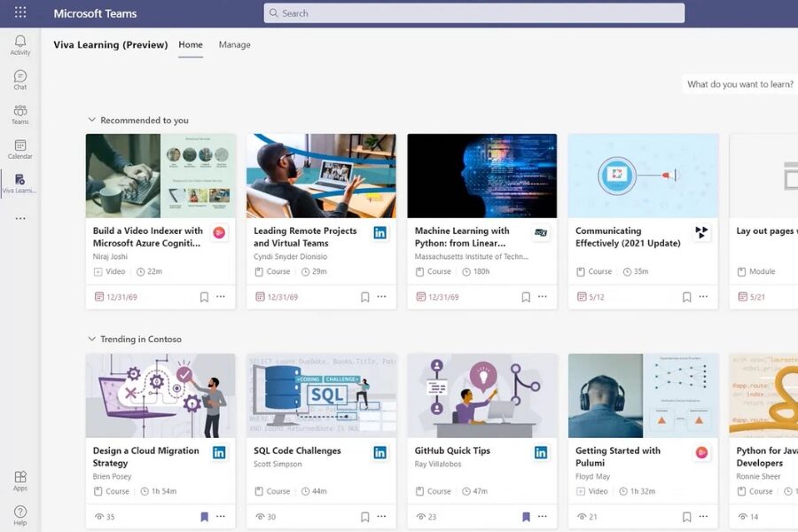The height and width of the screenshot is (532, 798).
Task: Collapse the Recommended to you section
Action: pos(91,120)
